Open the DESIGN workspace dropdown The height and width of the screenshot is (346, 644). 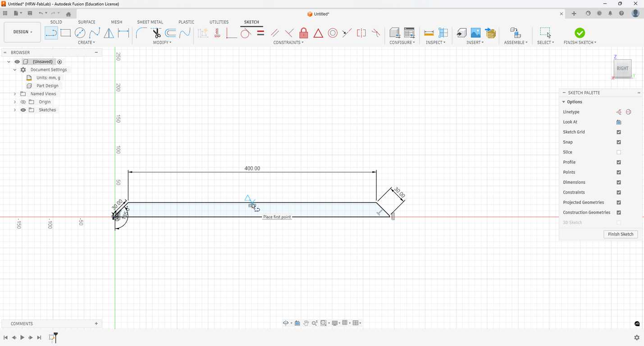[23, 32]
